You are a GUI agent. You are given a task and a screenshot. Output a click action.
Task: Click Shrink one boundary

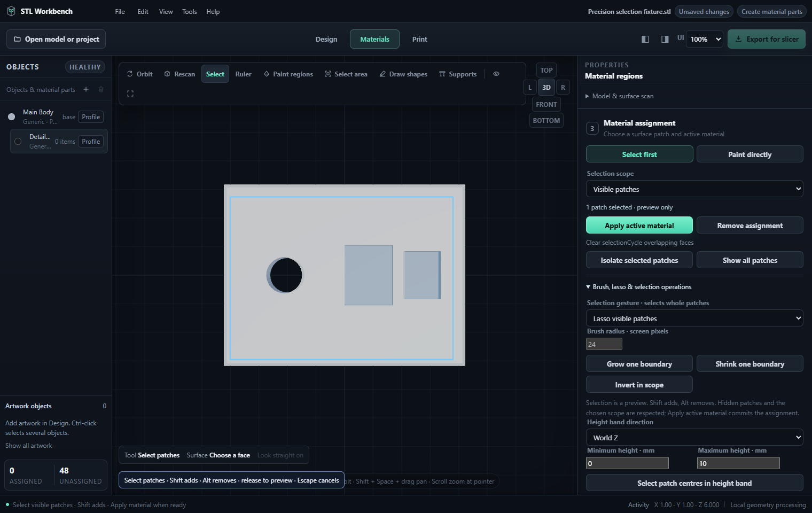point(750,364)
